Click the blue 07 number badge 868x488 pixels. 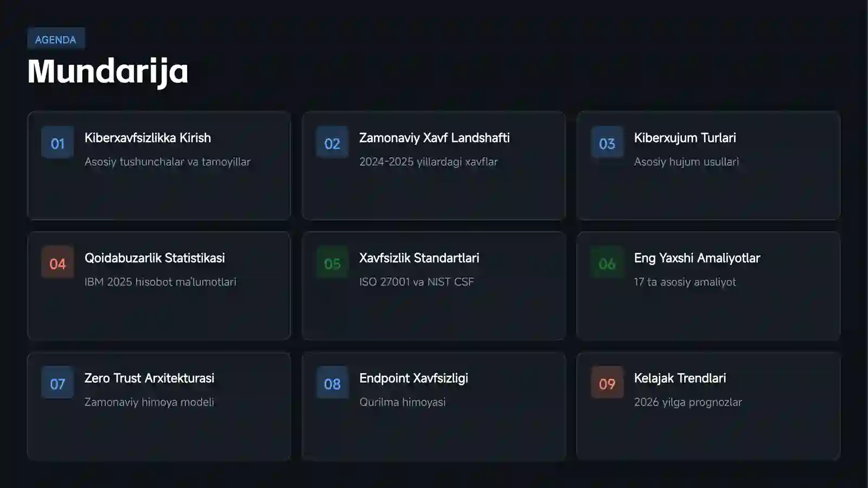[x=58, y=383]
